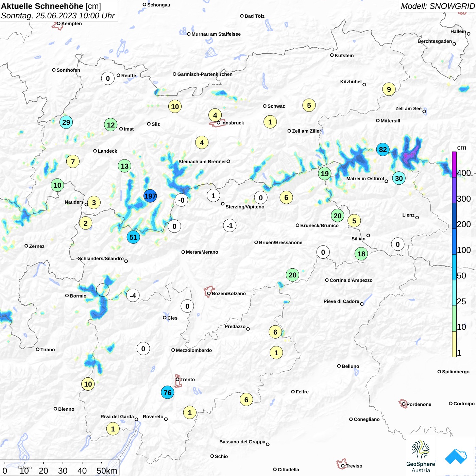Select the 2 cm station marker

[x=86, y=223]
